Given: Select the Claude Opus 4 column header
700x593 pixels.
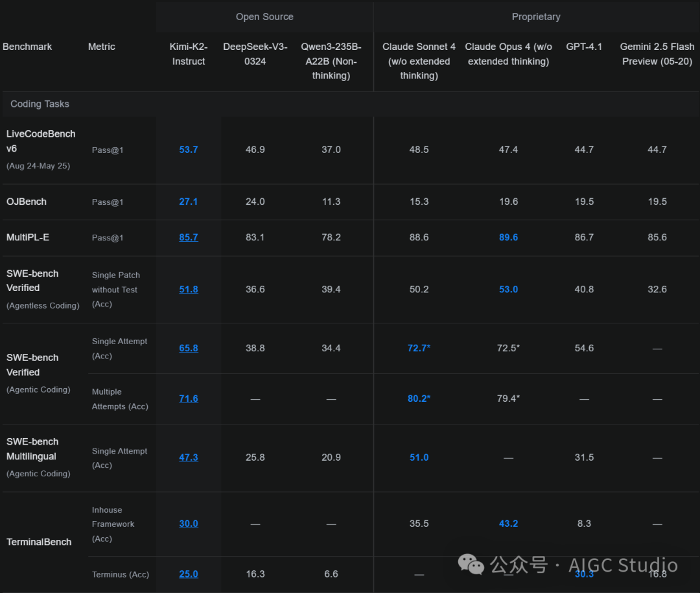Looking at the screenshot, I should pyautogui.click(x=509, y=54).
